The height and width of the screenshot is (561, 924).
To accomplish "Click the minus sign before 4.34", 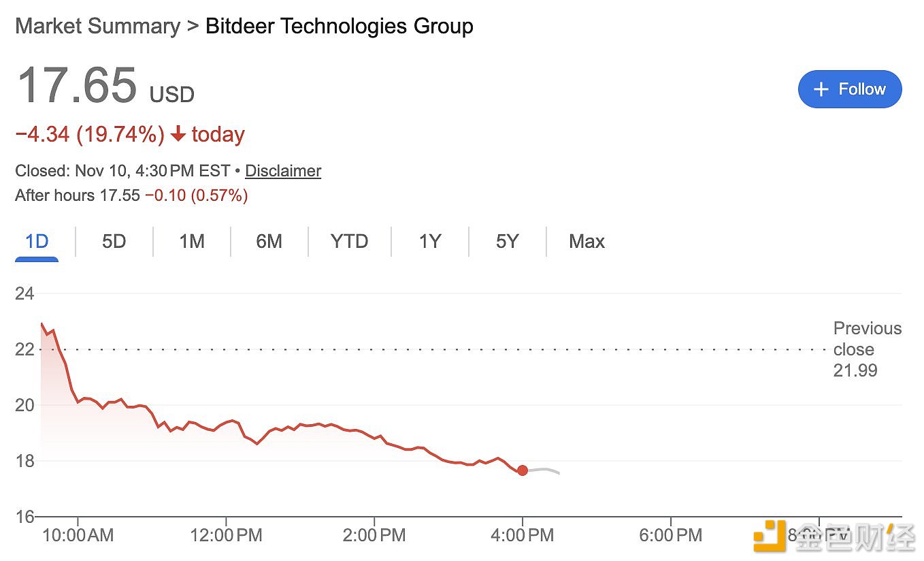I will coord(22,134).
